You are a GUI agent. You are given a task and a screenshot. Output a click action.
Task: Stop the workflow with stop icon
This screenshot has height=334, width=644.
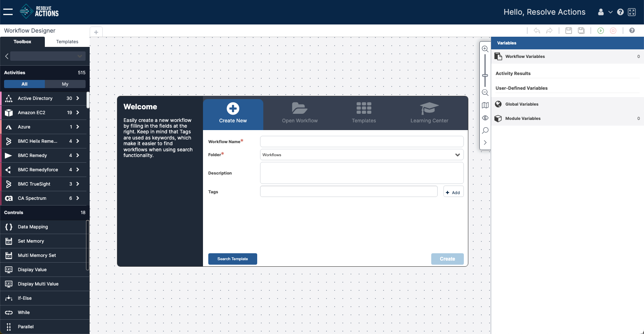click(x=613, y=31)
